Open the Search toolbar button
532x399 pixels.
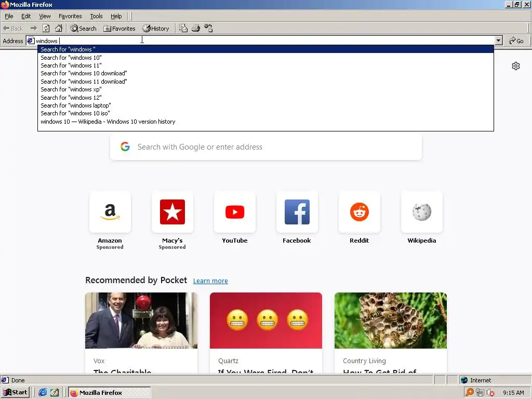click(84, 29)
